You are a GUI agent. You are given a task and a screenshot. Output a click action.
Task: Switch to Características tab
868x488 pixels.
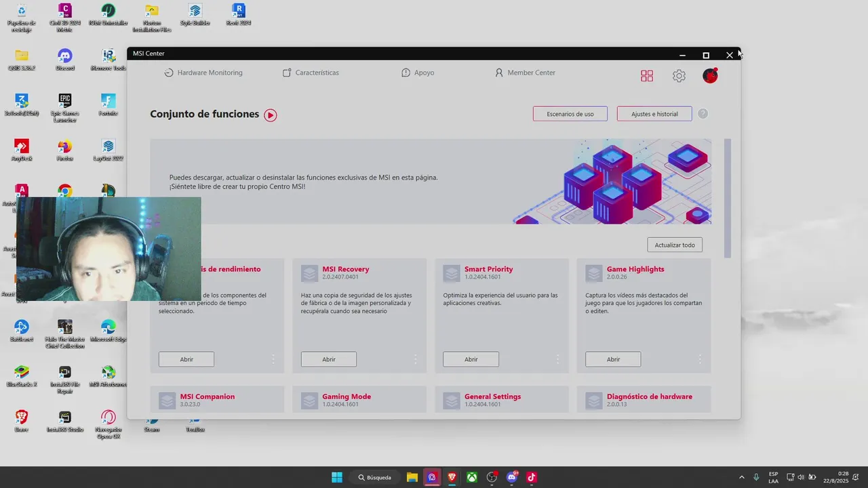[x=311, y=73]
